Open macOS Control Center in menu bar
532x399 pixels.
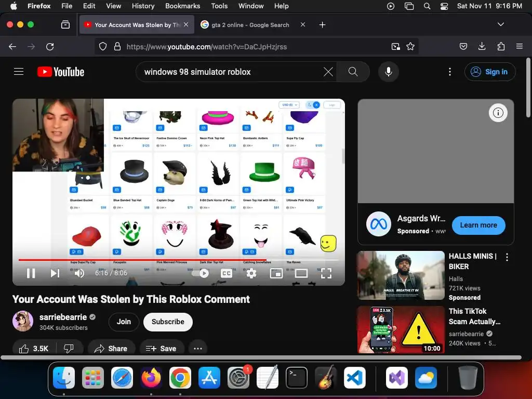[444, 6]
